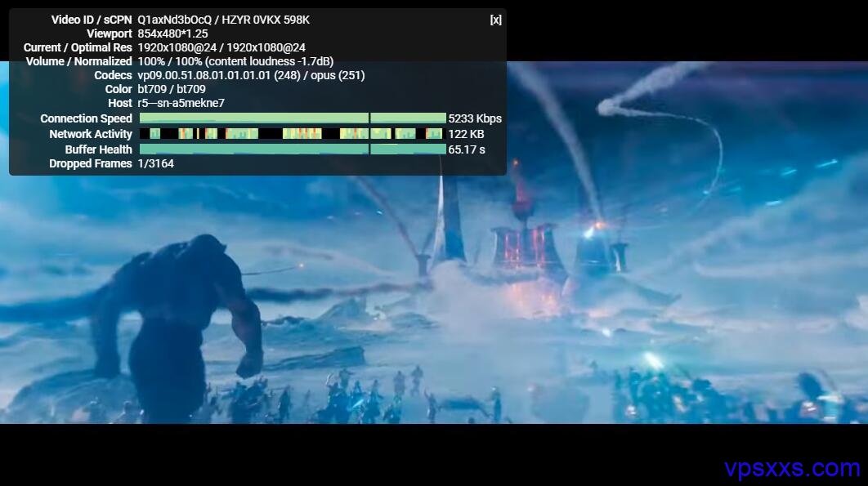Click the Buffer Health graph bar

click(293, 149)
